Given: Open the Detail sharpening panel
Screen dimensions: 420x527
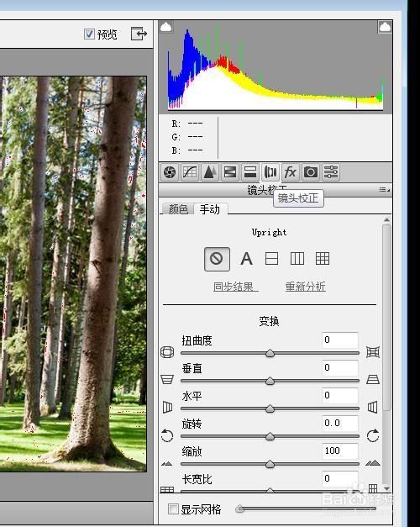Looking at the screenshot, I should click(210, 172).
